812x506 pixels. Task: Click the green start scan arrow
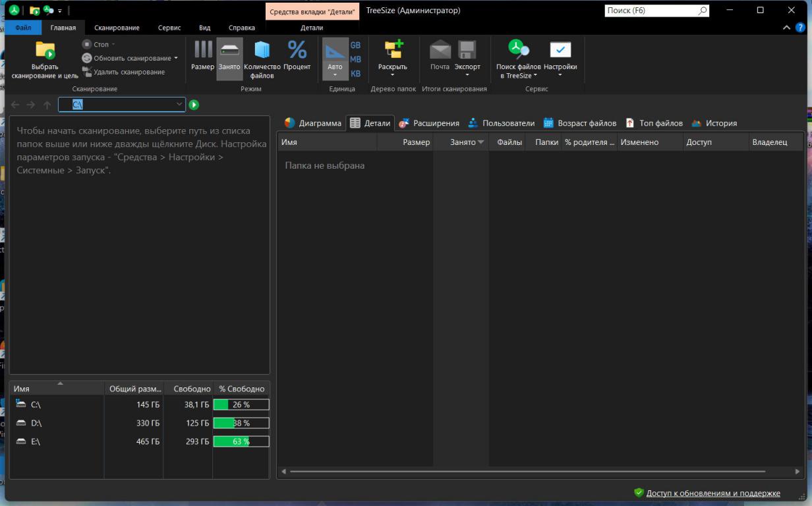[x=194, y=105]
